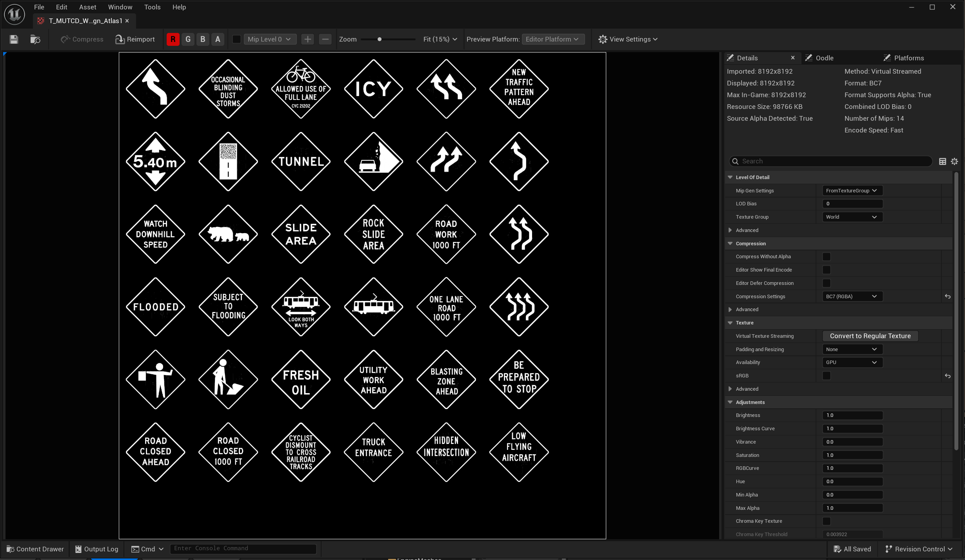965x560 pixels.
Task: Toggle the Alpha channel button
Action: pyautogui.click(x=218, y=39)
